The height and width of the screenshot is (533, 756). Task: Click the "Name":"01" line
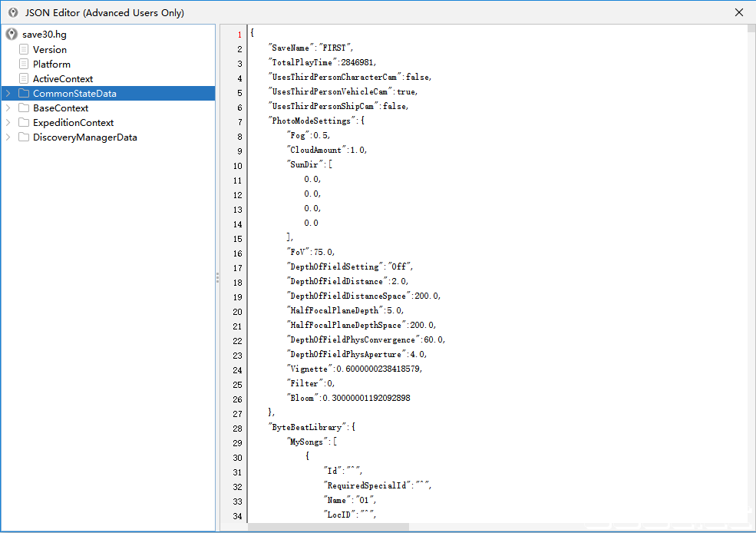(x=350, y=500)
